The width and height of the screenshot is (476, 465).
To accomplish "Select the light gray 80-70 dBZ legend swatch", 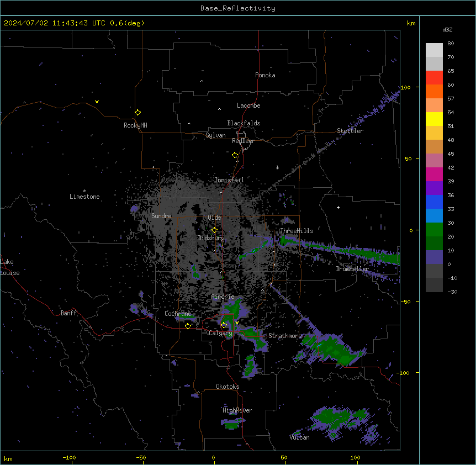I will coord(434,50).
